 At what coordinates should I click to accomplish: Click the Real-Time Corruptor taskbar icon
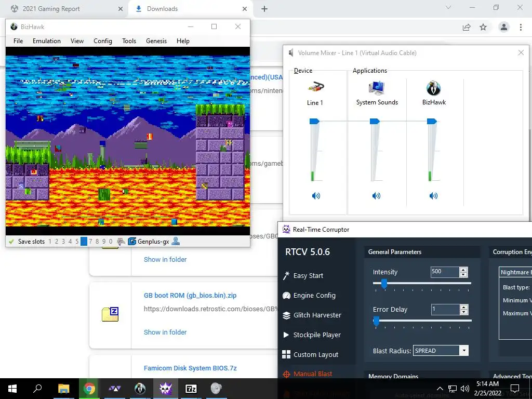[x=166, y=388]
